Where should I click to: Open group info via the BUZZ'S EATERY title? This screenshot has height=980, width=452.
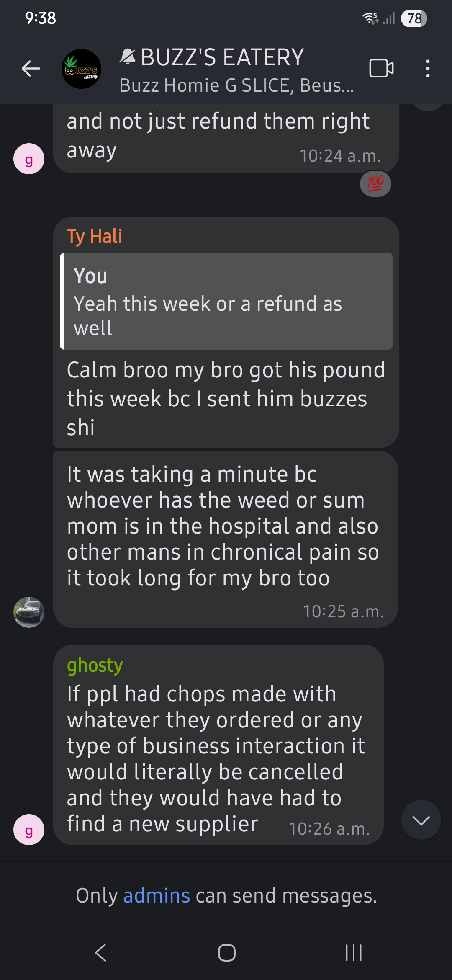coord(222,57)
